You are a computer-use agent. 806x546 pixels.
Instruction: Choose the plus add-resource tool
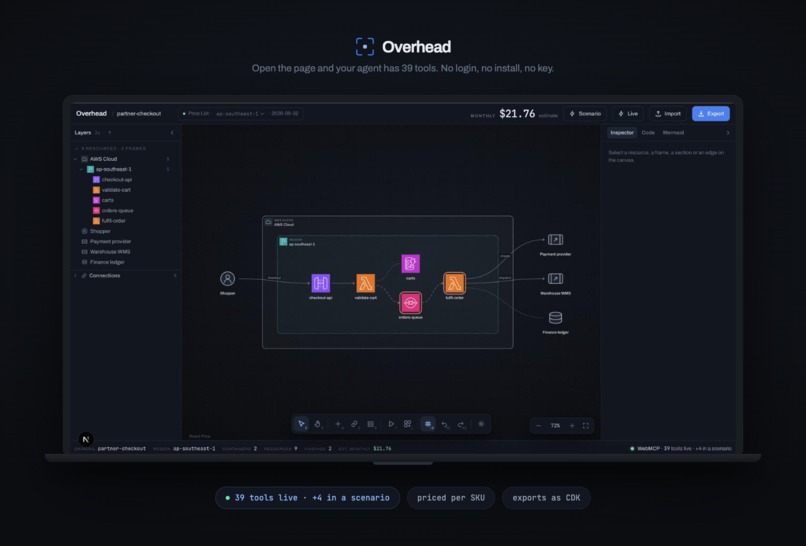338,424
